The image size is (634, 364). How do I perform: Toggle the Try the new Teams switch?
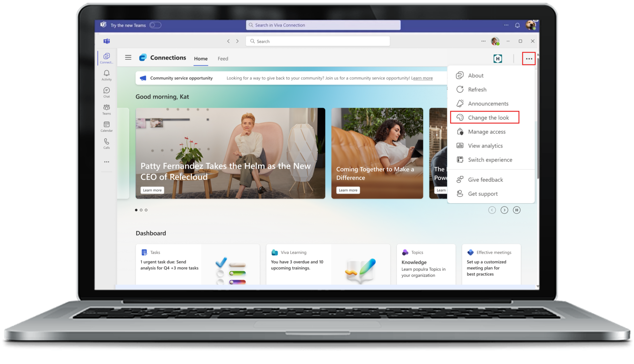click(155, 25)
